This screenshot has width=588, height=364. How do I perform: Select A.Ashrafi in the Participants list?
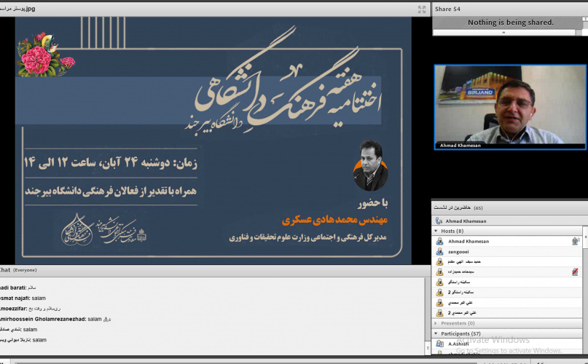[x=507, y=344]
